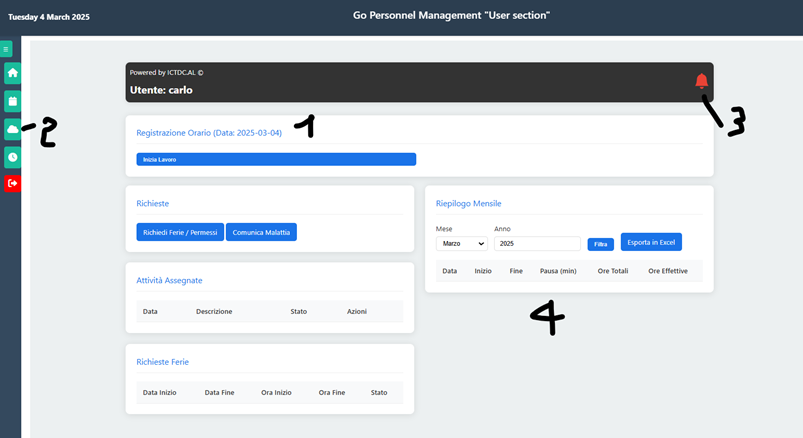Expand the Mese month dropdown
The image size is (803, 438).
461,243
